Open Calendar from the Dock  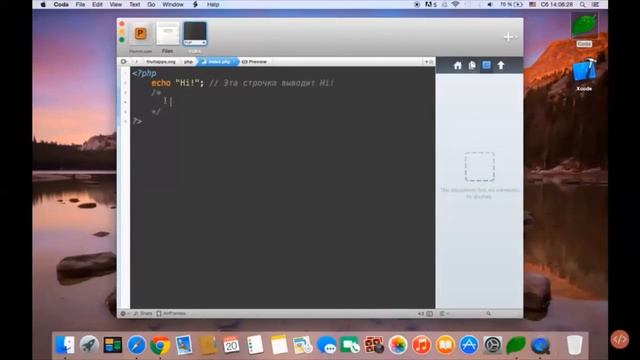(231, 345)
